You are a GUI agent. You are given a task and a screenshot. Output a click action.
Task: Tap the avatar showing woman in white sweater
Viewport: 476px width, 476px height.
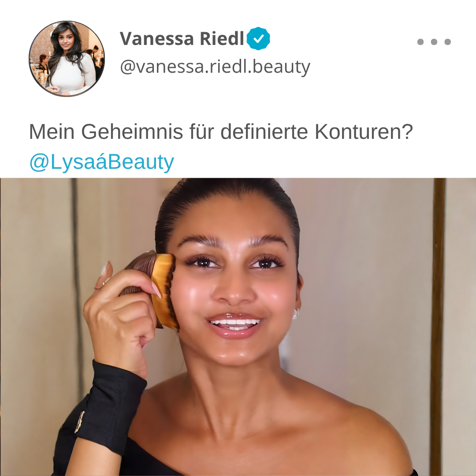coord(67,59)
